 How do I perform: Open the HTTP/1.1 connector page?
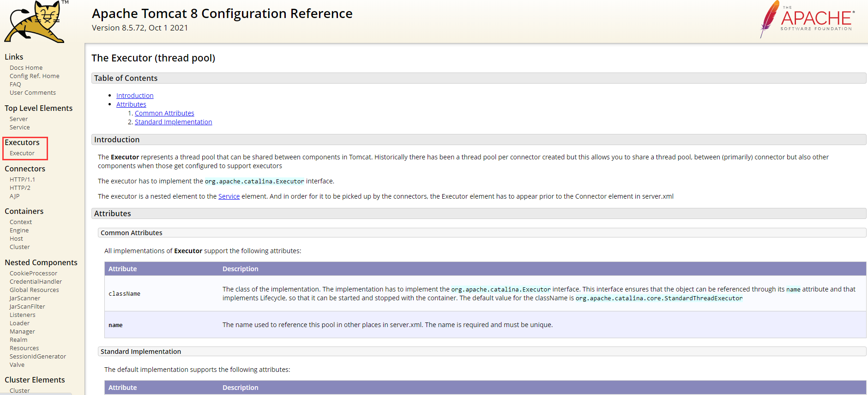22,180
